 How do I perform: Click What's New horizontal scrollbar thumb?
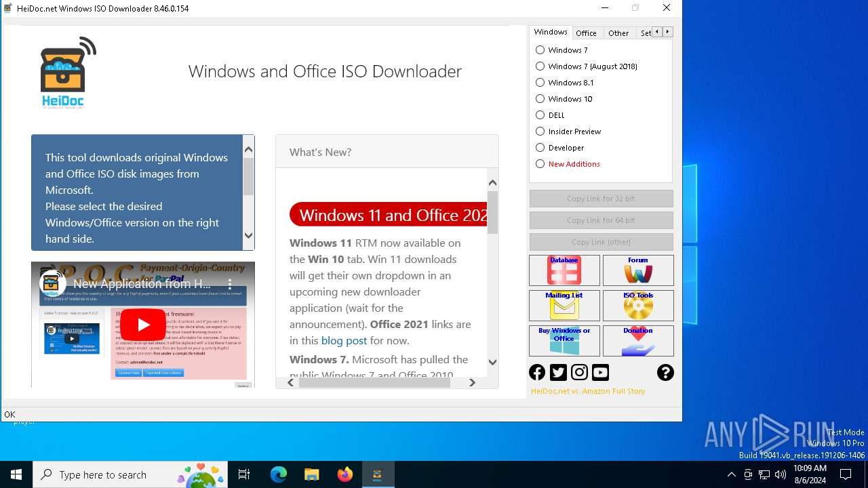tap(374, 382)
